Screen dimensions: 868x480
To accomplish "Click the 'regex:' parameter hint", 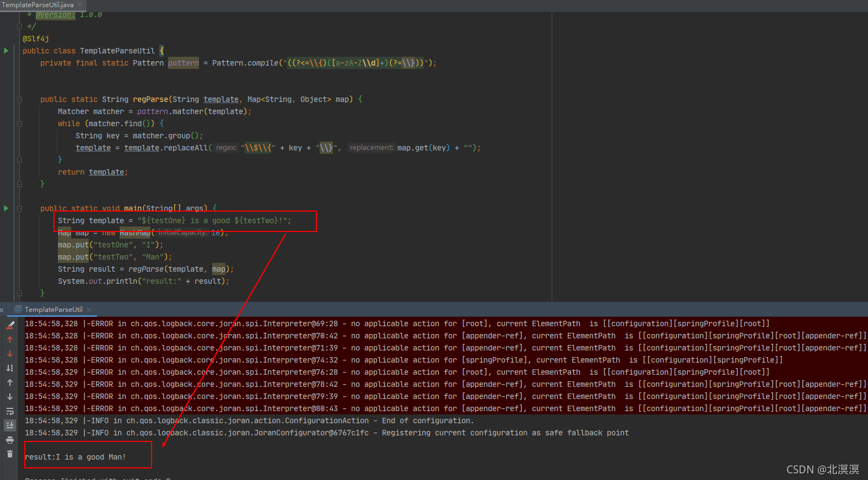I will [226, 148].
